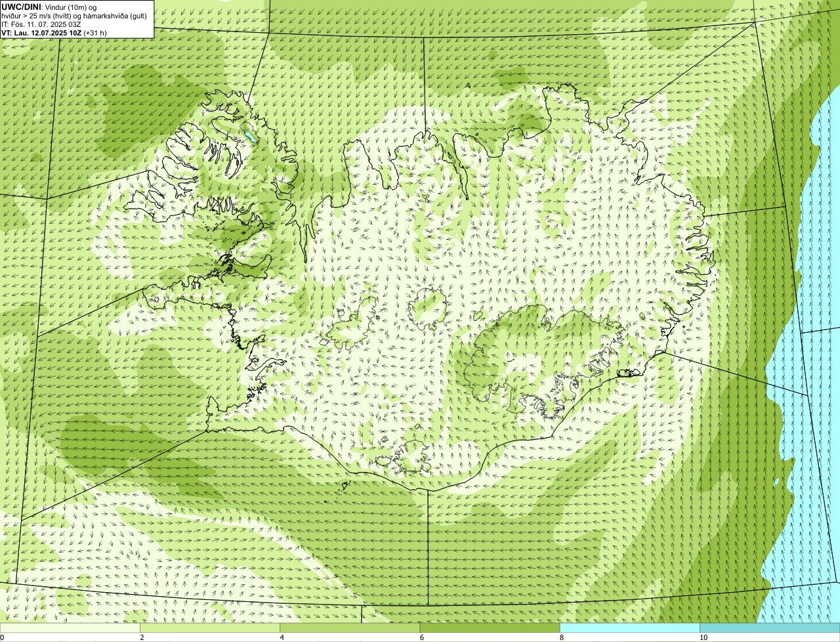Click the legend scale label "6"

click(422, 637)
